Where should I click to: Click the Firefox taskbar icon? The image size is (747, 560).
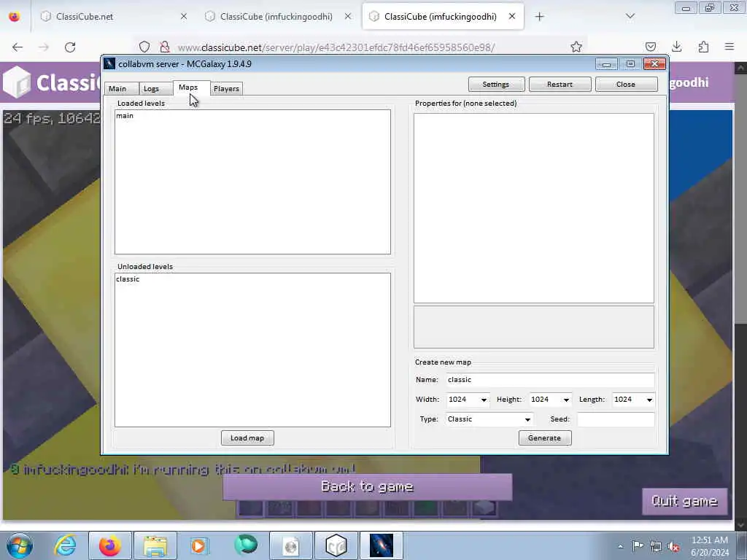pos(110,545)
